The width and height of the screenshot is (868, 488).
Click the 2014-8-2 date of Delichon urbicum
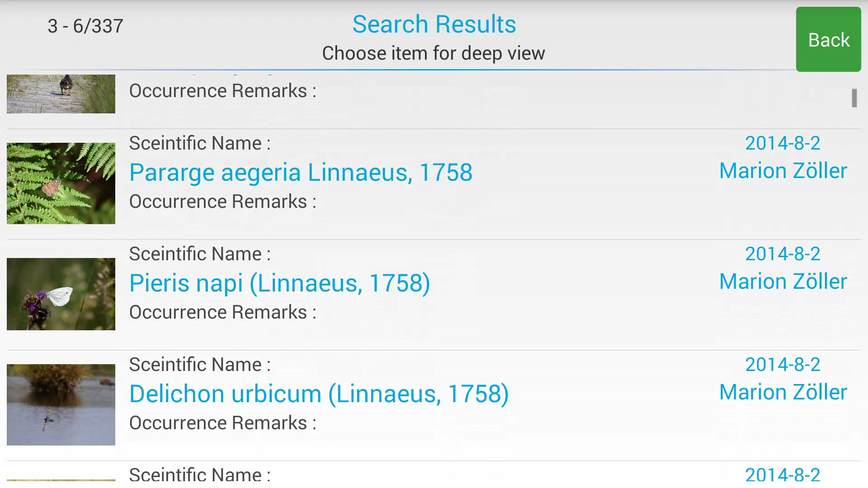(x=783, y=365)
